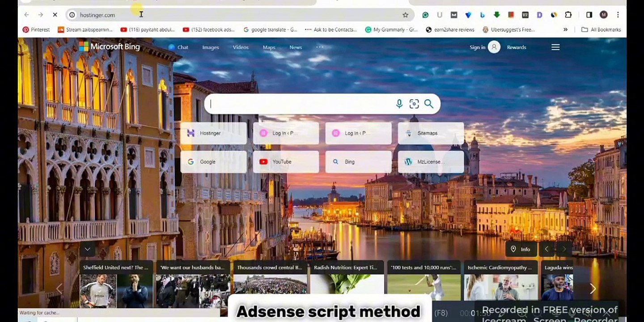Image resolution: width=644 pixels, height=322 pixels.
Task: Open the WP extension icon
Action: tap(525, 15)
